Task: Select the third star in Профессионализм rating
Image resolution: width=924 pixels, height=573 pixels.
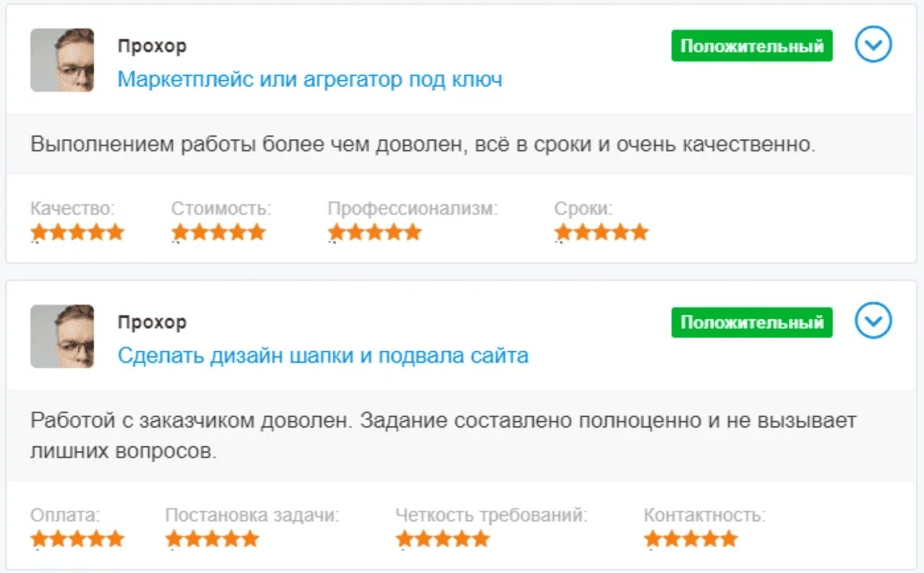Action: click(375, 232)
